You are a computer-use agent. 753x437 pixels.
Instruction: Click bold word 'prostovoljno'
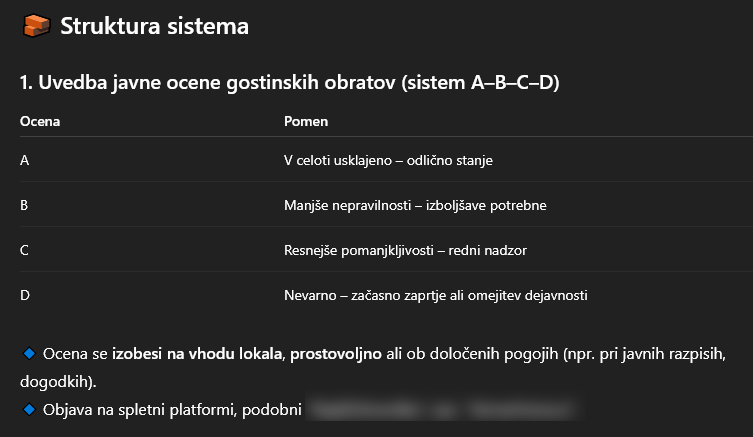point(336,354)
